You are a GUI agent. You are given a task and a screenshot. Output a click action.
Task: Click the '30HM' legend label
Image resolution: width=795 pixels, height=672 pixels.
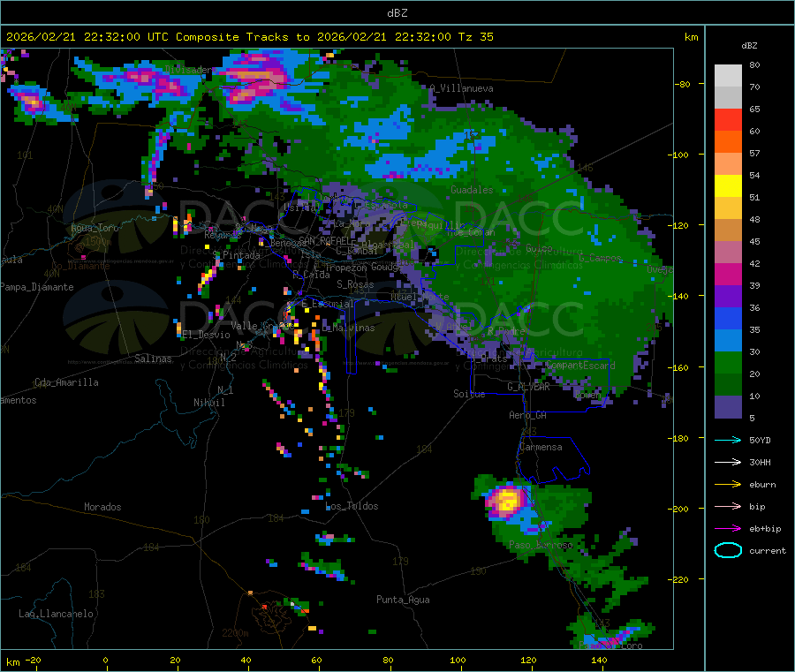[760, 462]
